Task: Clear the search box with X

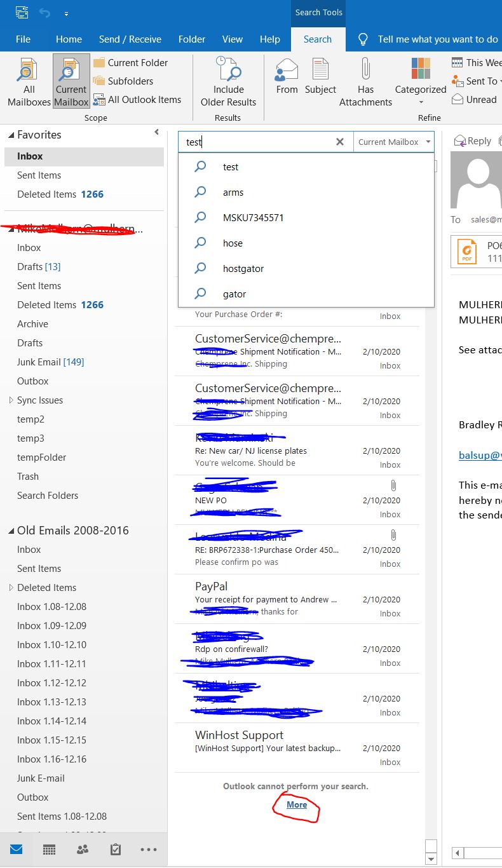Action: [340, 142]
